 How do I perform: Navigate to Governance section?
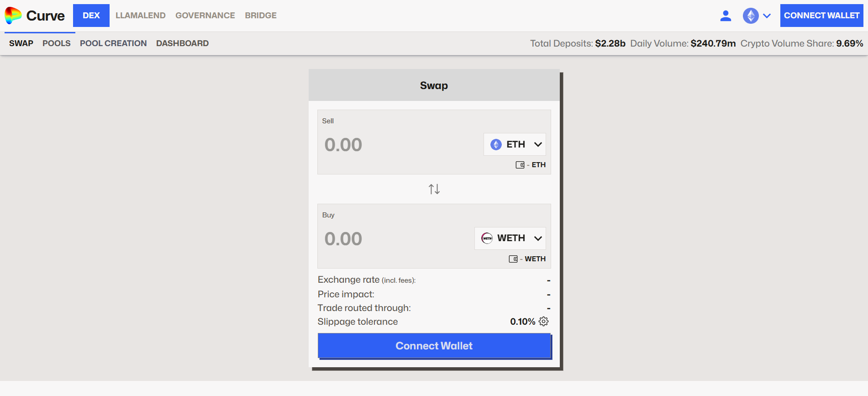coord(205,16)
